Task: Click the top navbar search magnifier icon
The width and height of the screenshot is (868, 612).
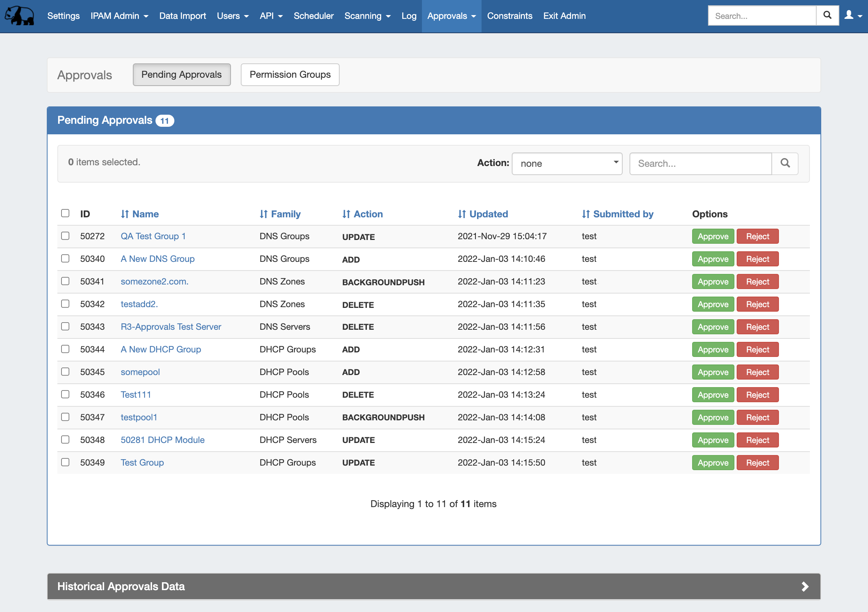Action: pos(827,15)
